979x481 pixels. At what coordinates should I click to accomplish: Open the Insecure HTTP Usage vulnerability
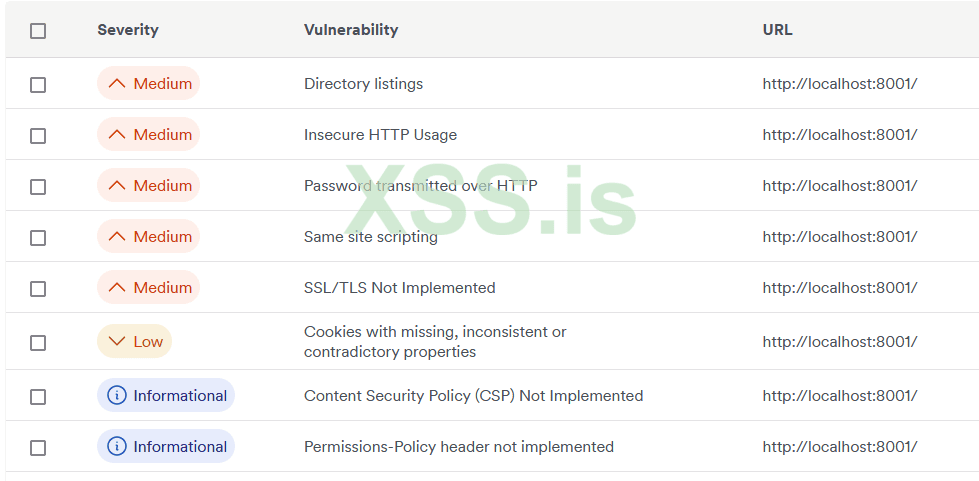pos(380,135)
